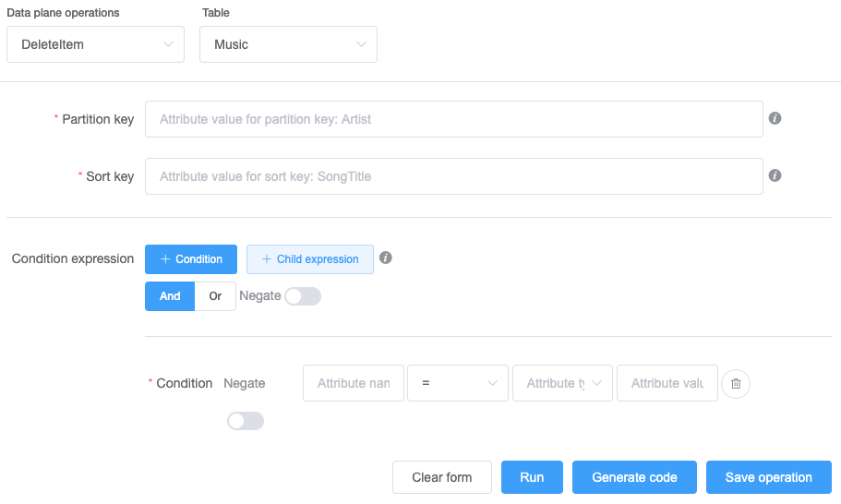Viewport: 841px width, 504px height.
Task: Select the Or logical operator
Action: point(215,296)
